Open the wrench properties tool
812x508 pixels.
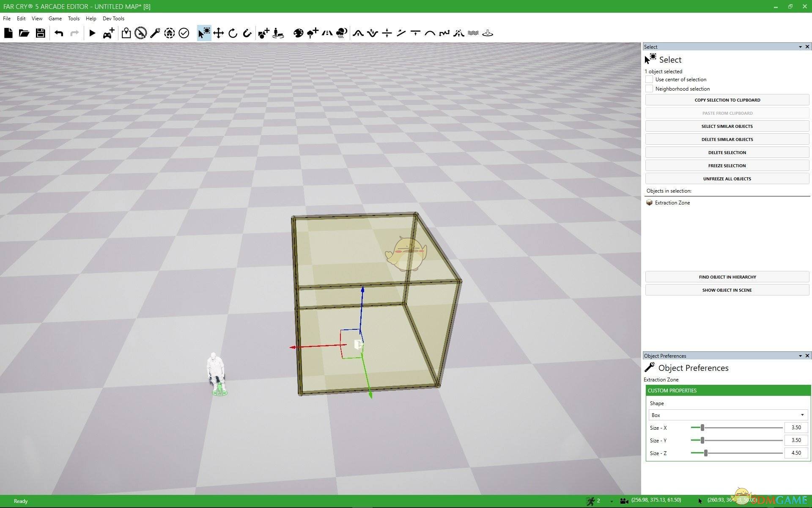click(x=155, y=33)
